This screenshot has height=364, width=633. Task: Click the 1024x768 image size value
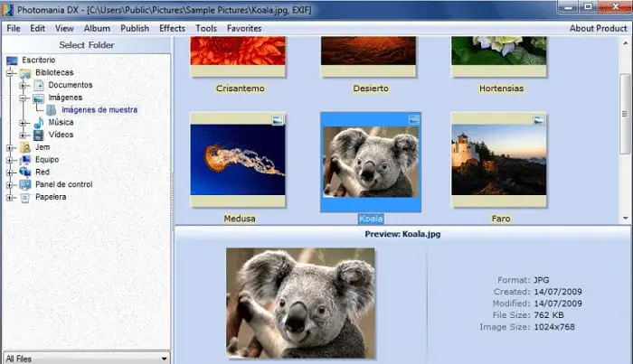(554, 327)
